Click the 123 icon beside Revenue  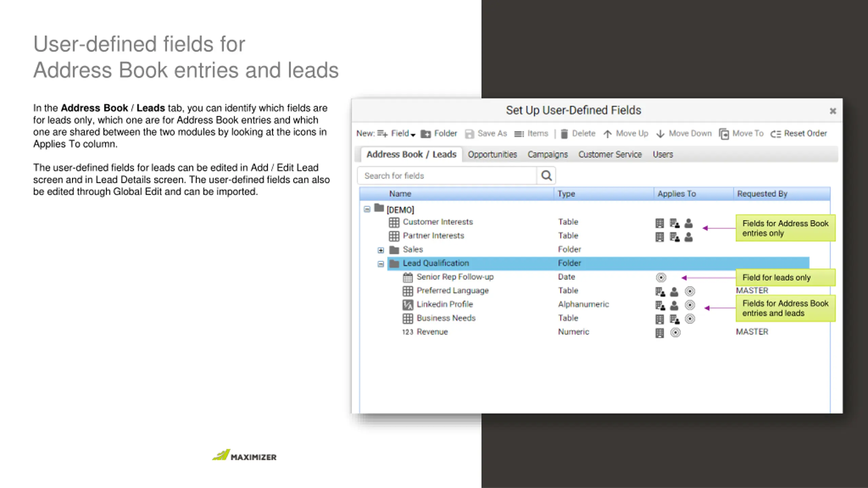pos(408,332)
